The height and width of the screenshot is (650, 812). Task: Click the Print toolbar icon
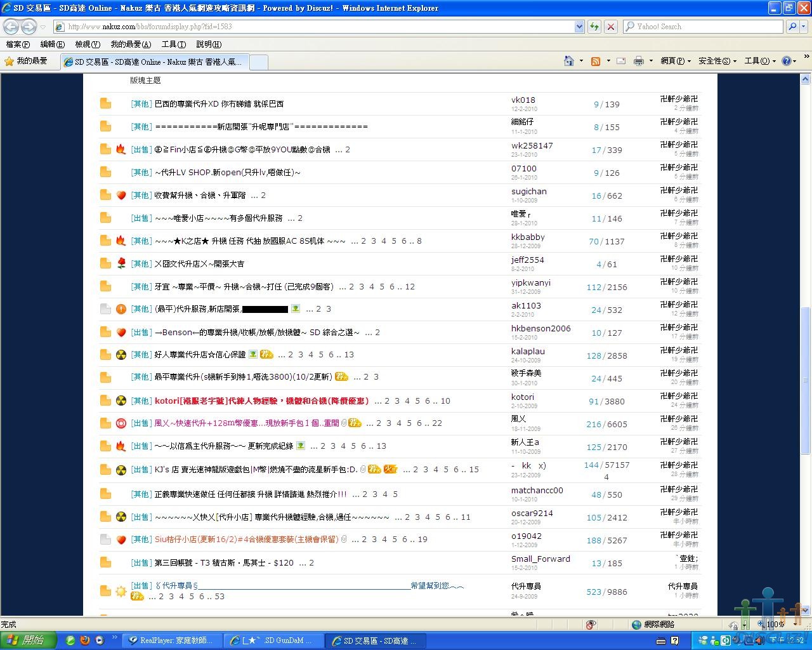coord(639,61)
